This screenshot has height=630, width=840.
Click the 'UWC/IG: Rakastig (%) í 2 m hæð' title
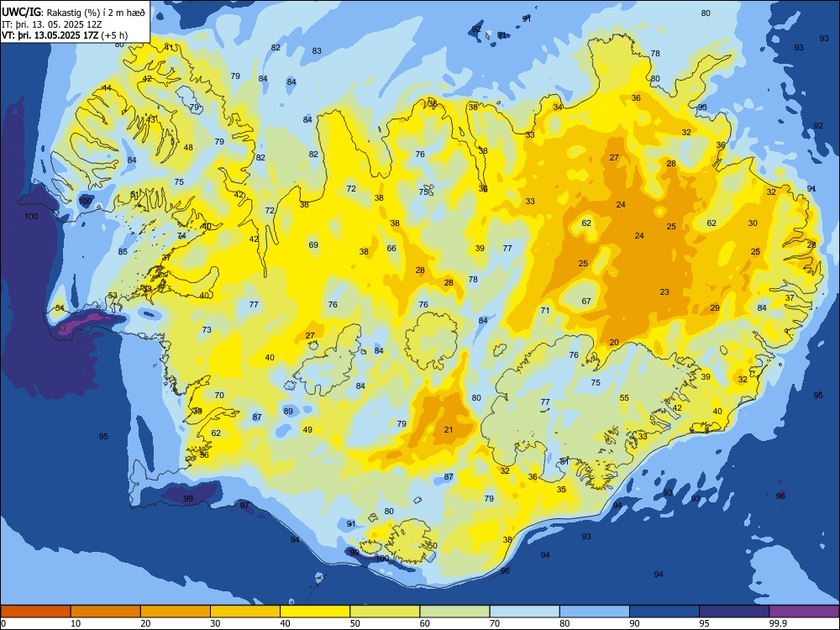tap(73, 12)
